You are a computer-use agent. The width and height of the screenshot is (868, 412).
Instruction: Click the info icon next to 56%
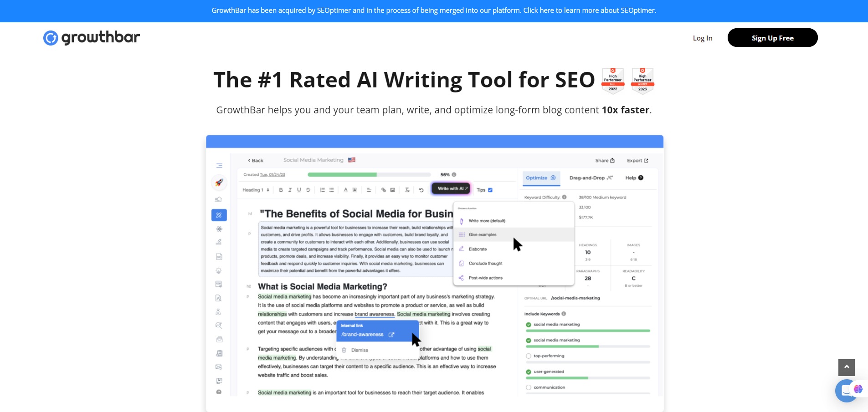(x=454, y=175)
